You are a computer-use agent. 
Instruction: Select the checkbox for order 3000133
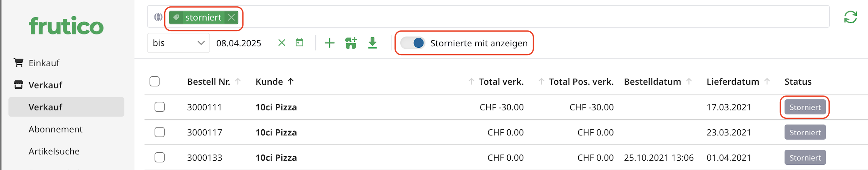(160, 158)
